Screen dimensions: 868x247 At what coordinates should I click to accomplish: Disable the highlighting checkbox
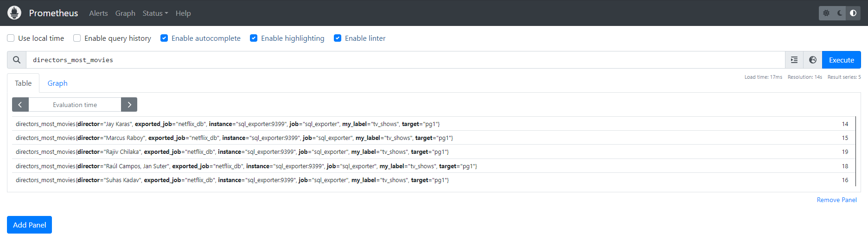coord(254,38)
